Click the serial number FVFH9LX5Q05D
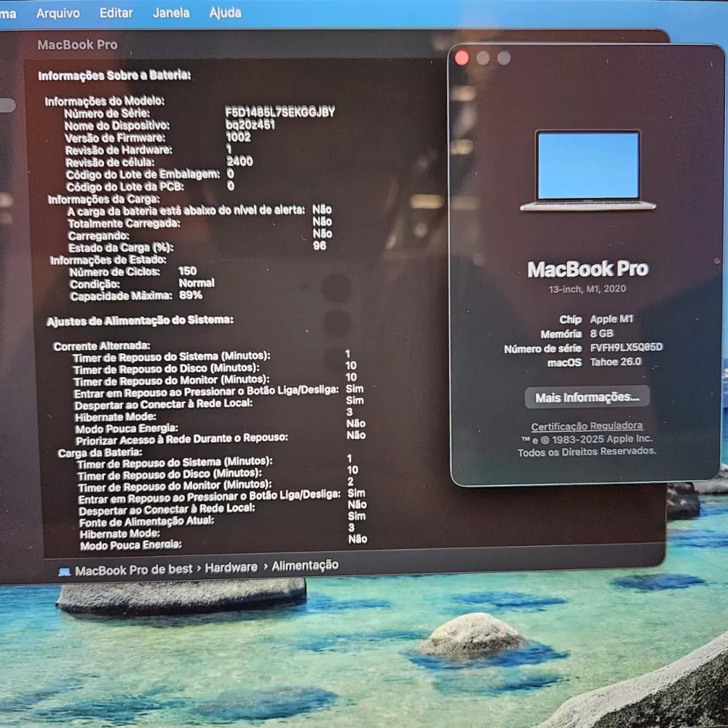The width and height of the screenshot is (728, 728). click(x=626, y=348)
